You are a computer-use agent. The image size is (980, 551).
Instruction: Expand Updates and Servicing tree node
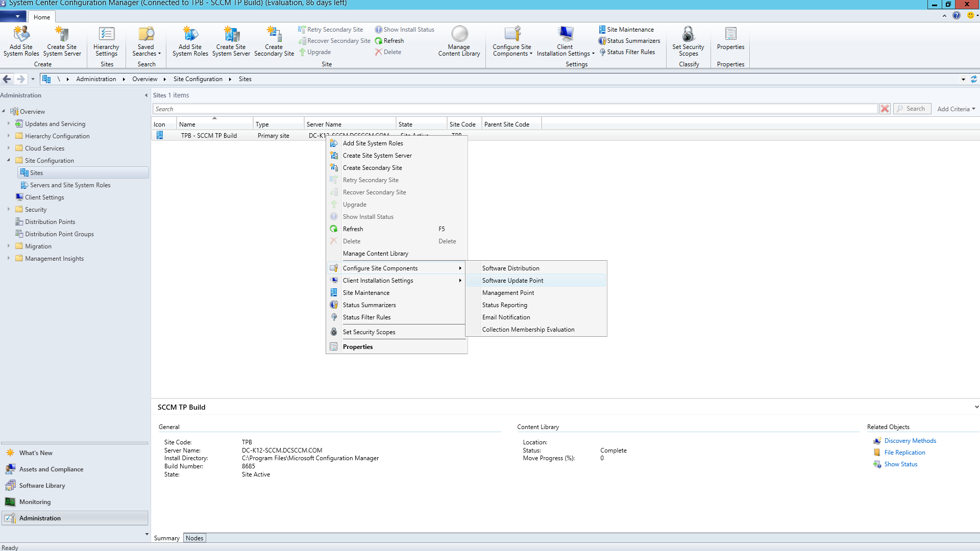[9, 123]
